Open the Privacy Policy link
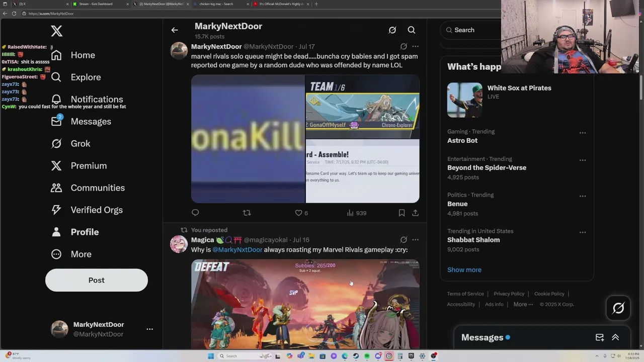Viewport: 644px width, 362px height. [x=509, y=294]
